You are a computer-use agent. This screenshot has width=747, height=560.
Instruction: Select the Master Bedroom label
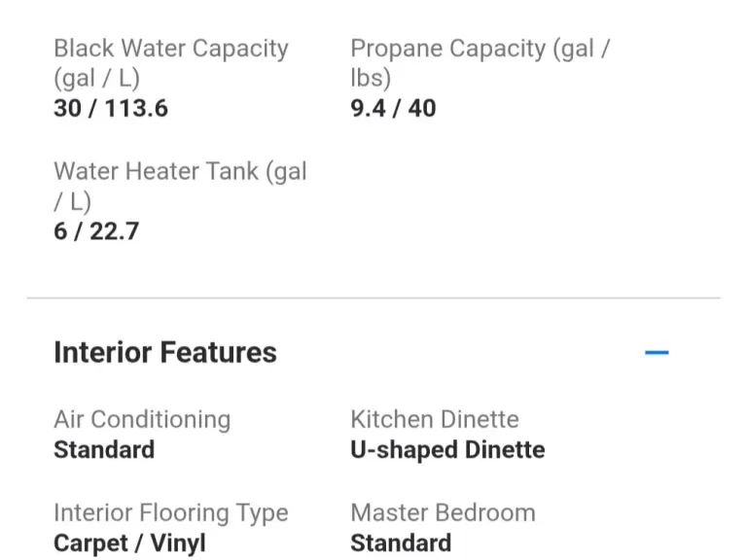click(x=443, y=513)
